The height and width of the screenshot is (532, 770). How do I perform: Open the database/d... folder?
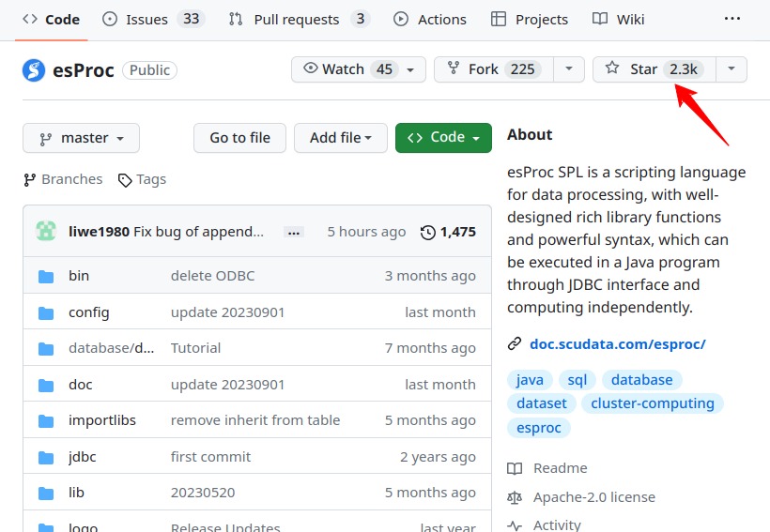(x=112, y=348)
